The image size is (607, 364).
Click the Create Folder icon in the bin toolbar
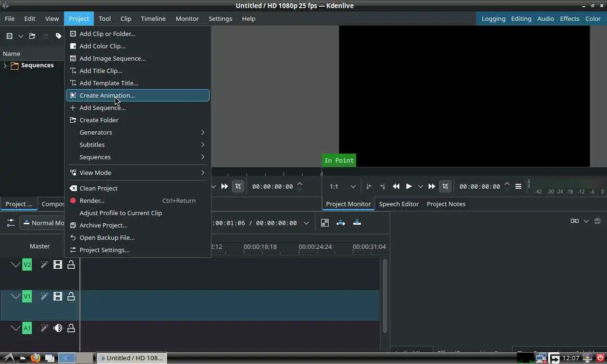coord(32,36)
